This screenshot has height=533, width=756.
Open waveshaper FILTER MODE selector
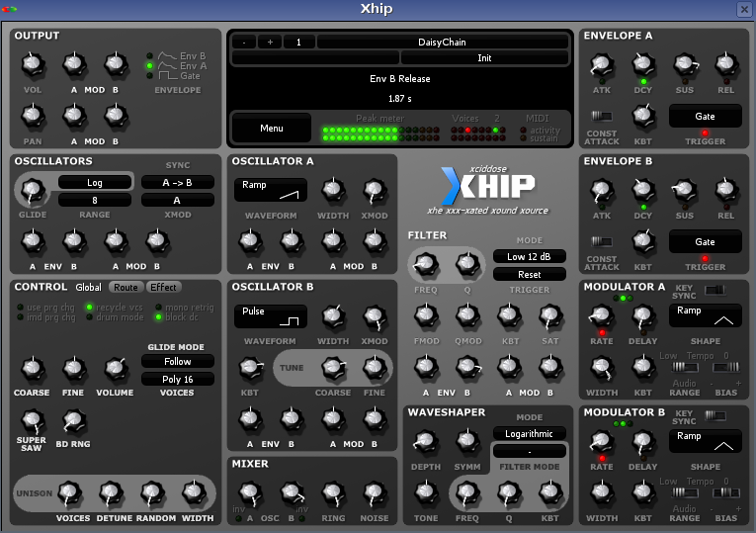tap(529, 452)
